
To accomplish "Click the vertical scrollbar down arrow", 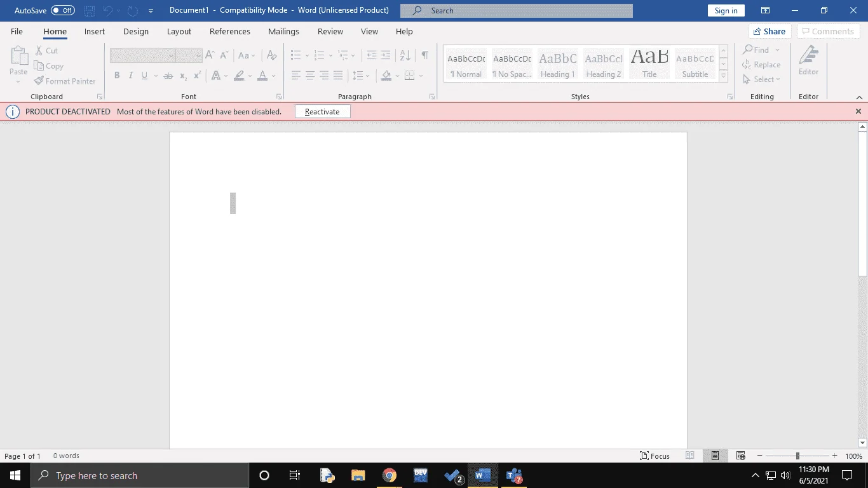I will [862, 443].
